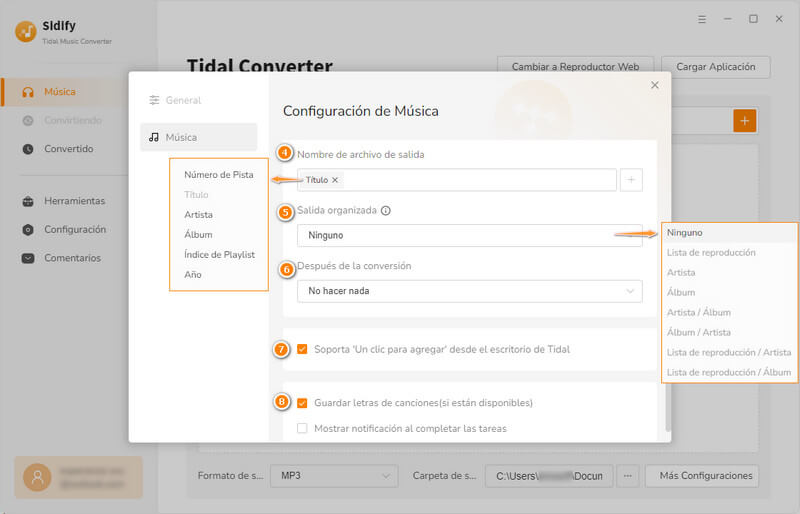Open the Música section in sidebar

64,92
